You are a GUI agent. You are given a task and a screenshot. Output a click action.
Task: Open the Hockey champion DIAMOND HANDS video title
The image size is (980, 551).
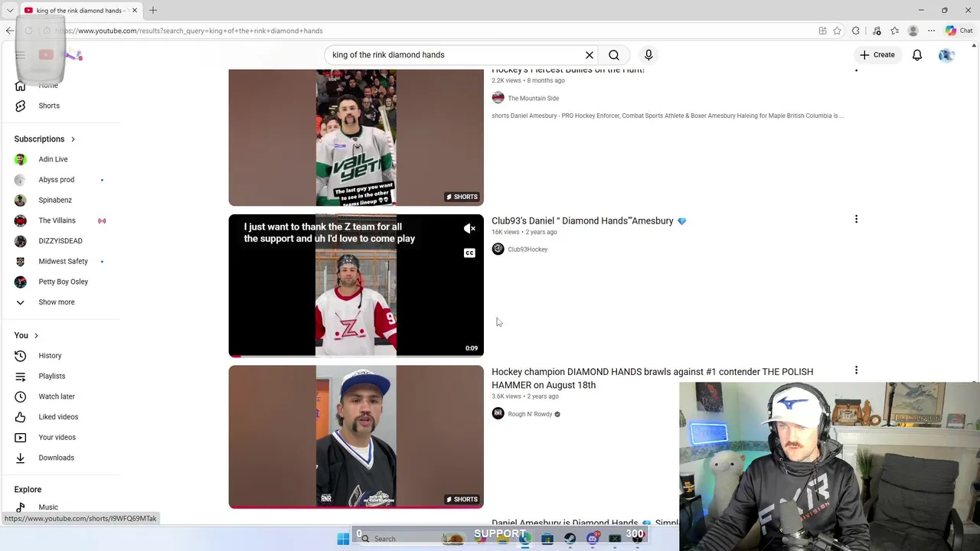652,378
